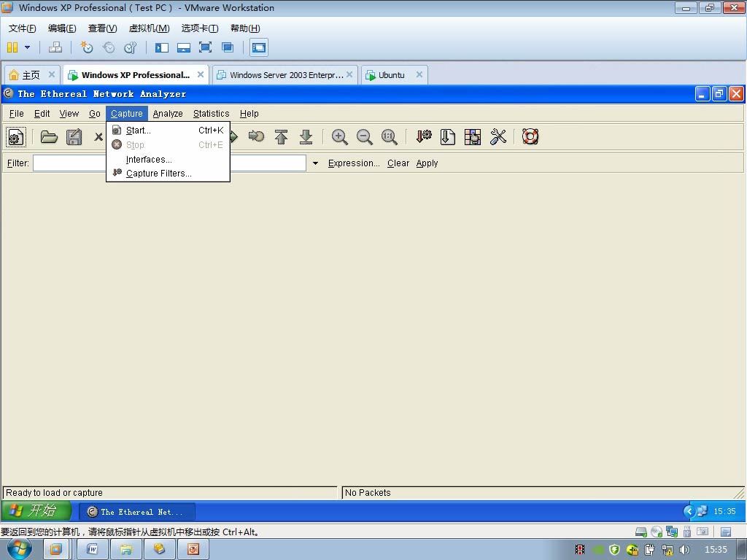This screenshot has width=747, height=560.
Task: Pause the virtual machine in VMware toolbar
Action: [12, 47]
